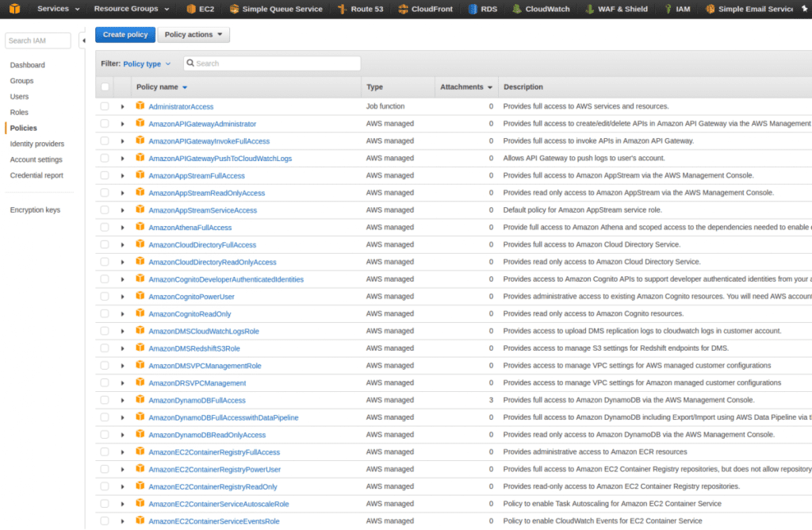Viewport: 812px width, 530px height.
Task: Open the CloudFront service
Action: [435, 9]
